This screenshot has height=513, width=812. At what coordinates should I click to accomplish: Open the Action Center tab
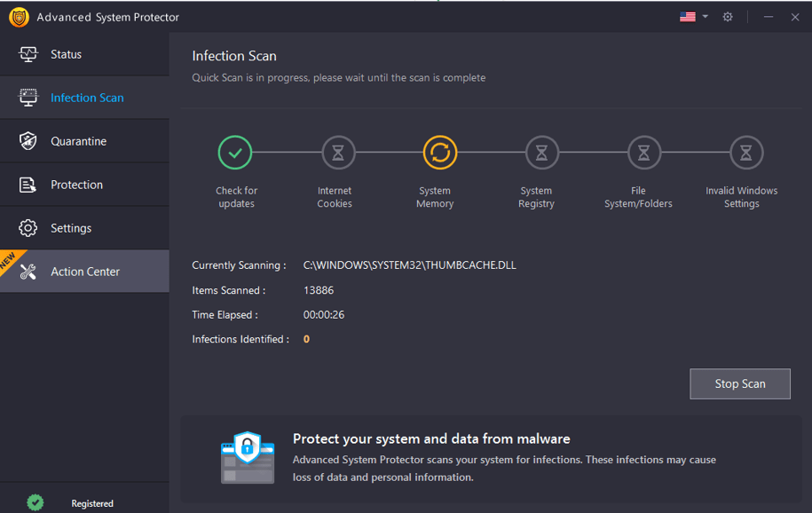pos(84,271)
